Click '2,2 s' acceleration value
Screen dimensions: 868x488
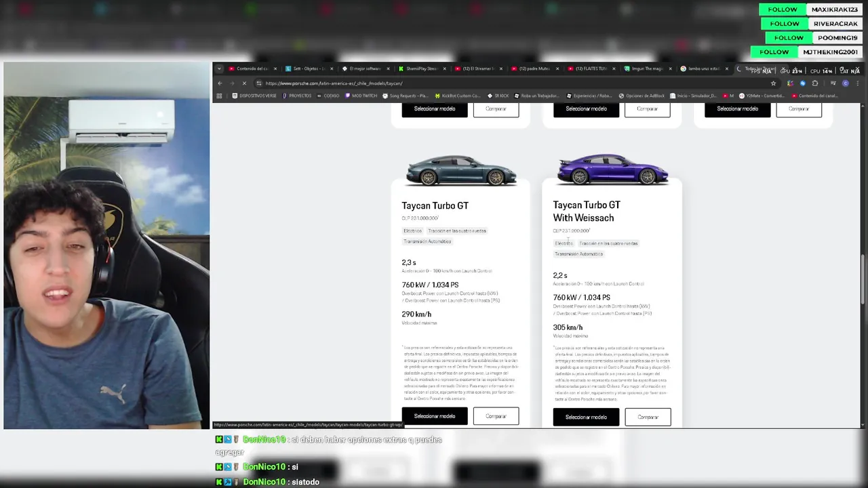(560, 275)
